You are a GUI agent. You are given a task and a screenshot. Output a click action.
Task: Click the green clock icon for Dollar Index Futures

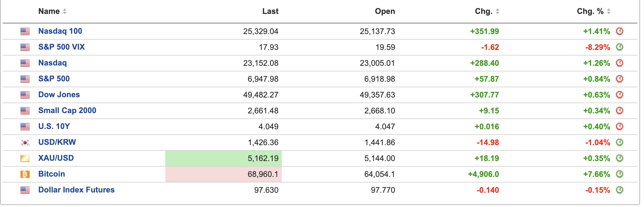tap(620, 190)
